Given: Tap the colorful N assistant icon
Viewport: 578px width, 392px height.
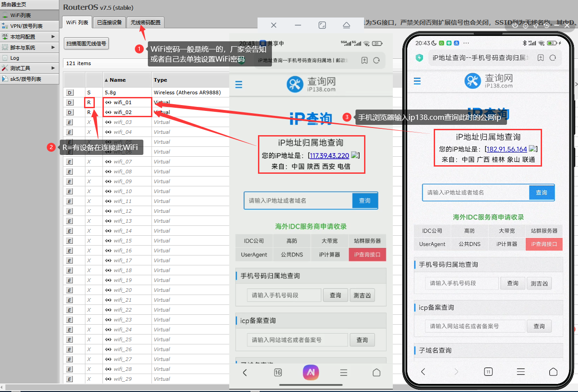Looking at the screenshot, I should [x=311, y=372].
